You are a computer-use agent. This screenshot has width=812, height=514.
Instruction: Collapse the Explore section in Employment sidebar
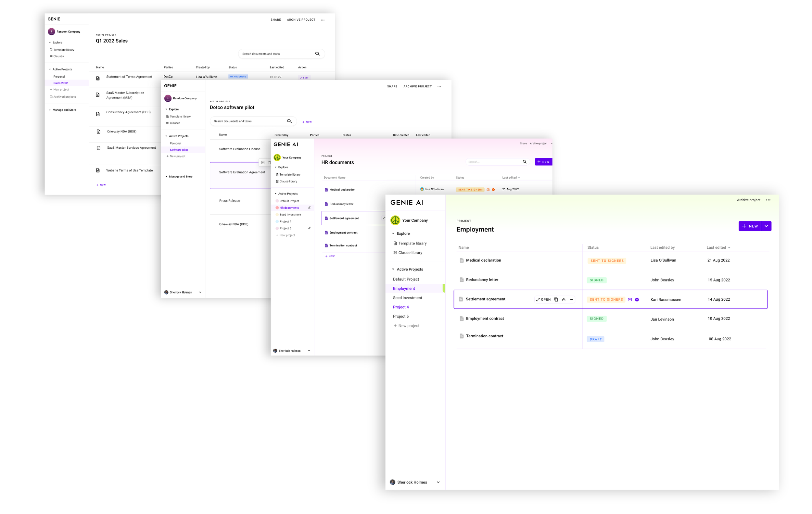[x=393, y=233]
